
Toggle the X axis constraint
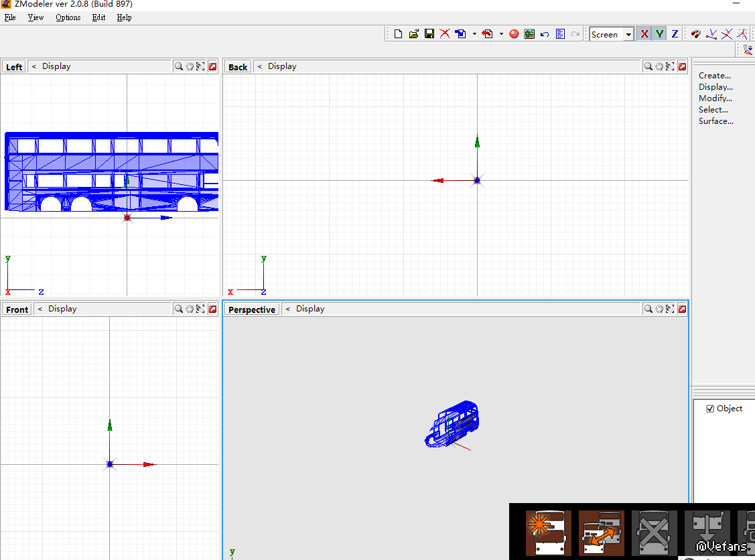[644, 34]
